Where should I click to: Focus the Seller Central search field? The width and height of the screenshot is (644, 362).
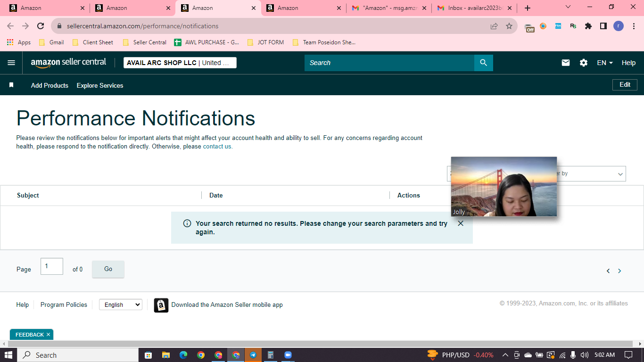tap(389, 63)
